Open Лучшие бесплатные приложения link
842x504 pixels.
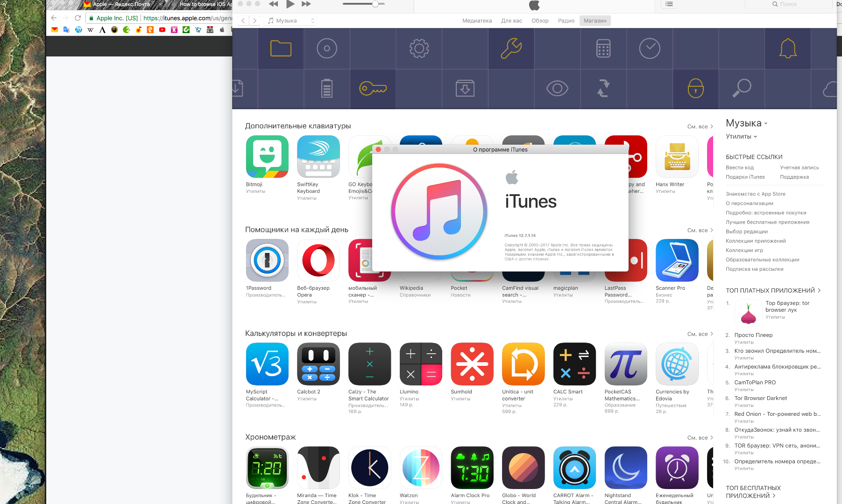tap(768, 222)
